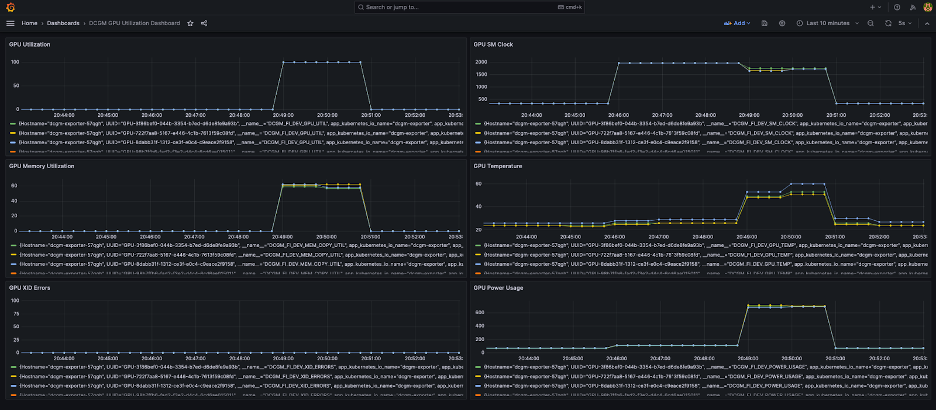The width and height of the screenshot is (936, 410).
Task: Navigate to Dashboards breadcrumb link
Action: [x=63, y=22]
